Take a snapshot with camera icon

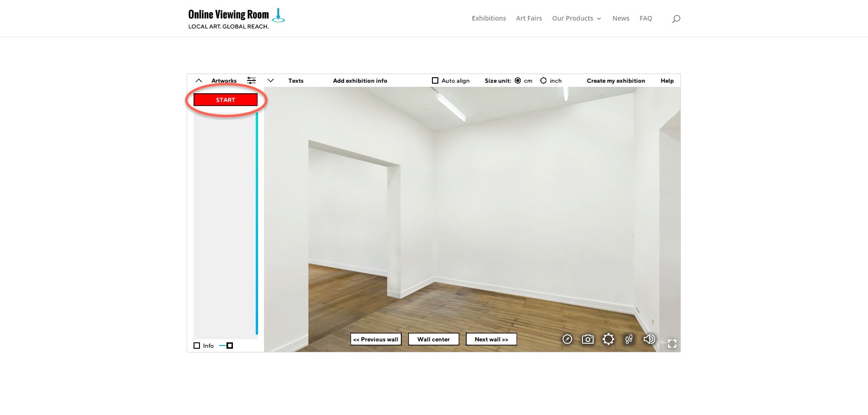(x=588, y=339)
